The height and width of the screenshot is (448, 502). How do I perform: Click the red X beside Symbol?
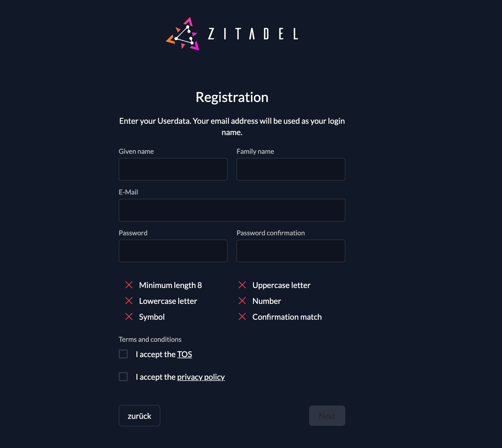(129, 317)
